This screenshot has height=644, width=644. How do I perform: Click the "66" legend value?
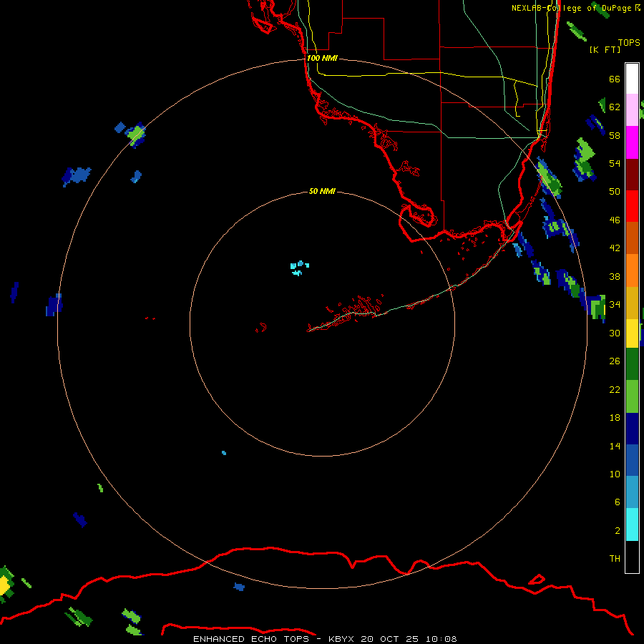pyautogui.click(x=615, y=79)
